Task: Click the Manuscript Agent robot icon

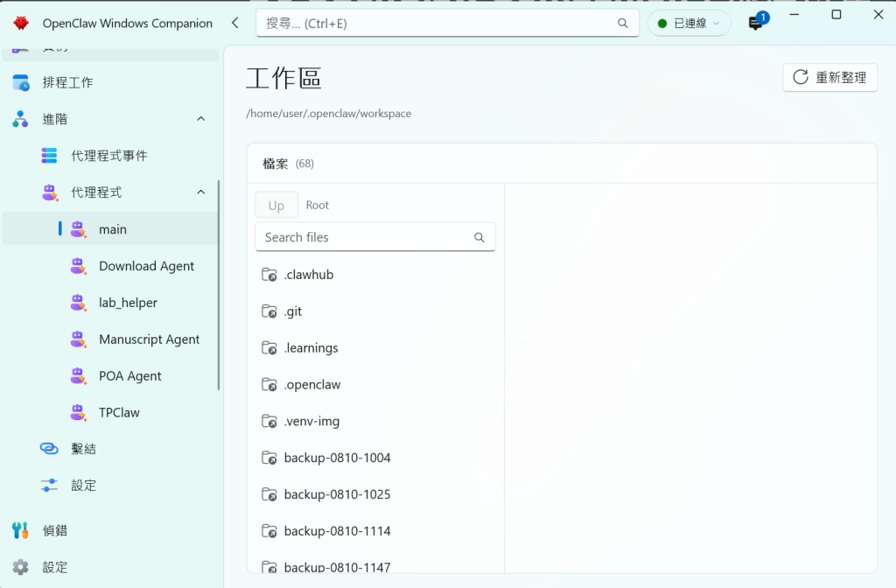Action: click(78, 339)
